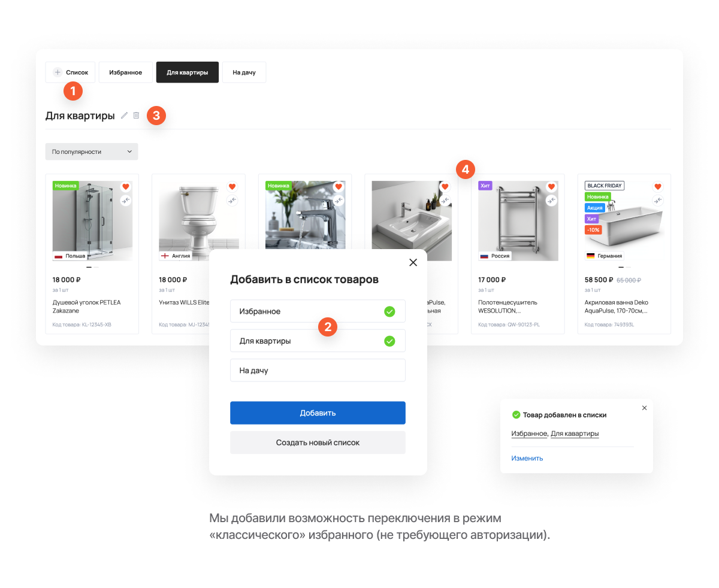Click the Изменить link in notification
This screenshot has height=588, width=719.
coord(527,458)
